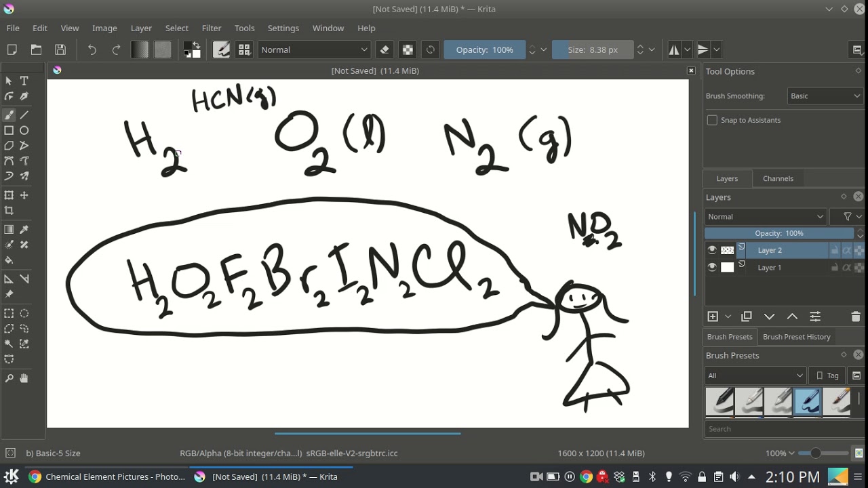Create a new document from toolbar
868x488 pixels.
[12, 49]
